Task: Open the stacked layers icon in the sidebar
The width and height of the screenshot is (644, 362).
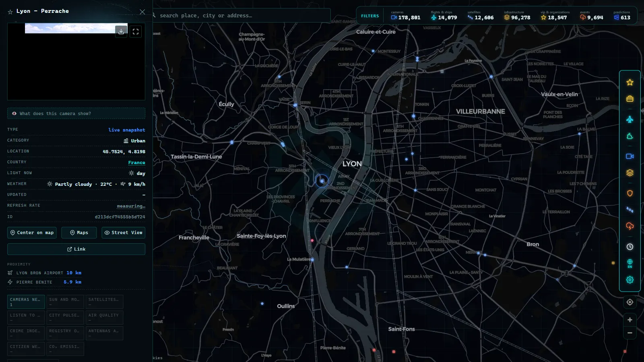Action: pyautogui.click(x=630, y=173)
